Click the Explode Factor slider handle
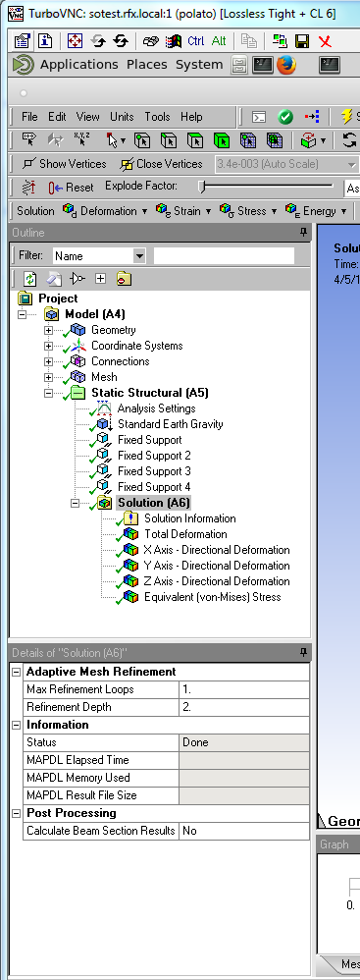The image size is (360, 980). [201, 187]
